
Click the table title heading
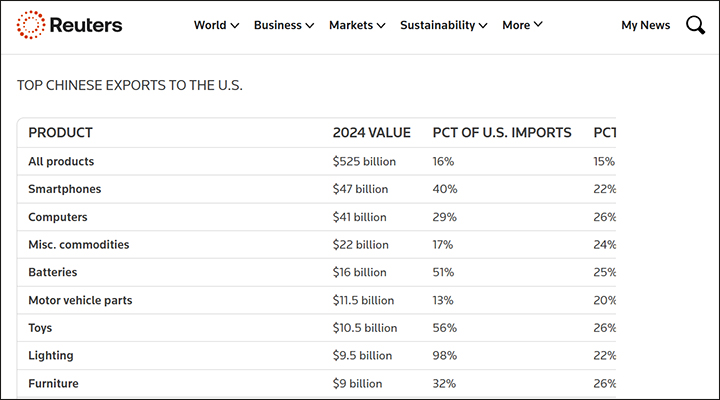point(130,85)
